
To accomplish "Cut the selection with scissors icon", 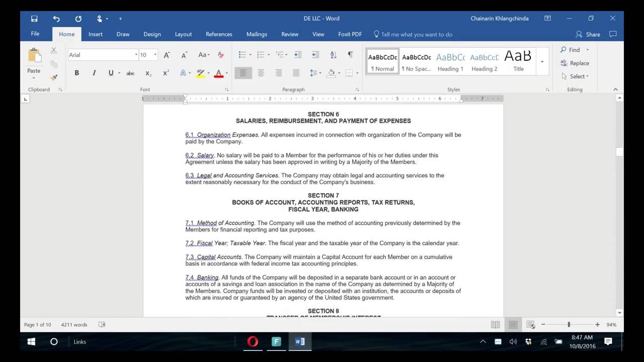I will point(54,51).
